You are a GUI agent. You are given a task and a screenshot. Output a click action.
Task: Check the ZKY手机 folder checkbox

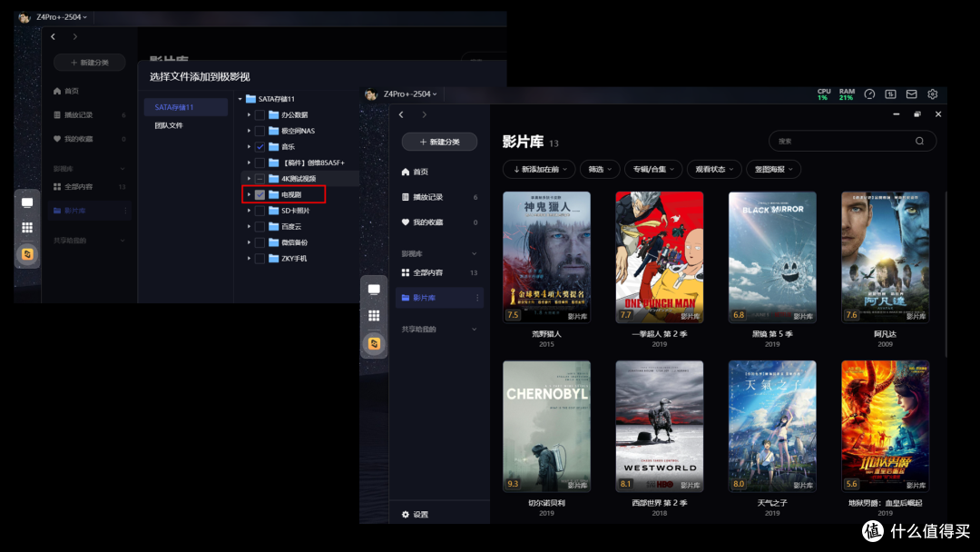point(260,258)
